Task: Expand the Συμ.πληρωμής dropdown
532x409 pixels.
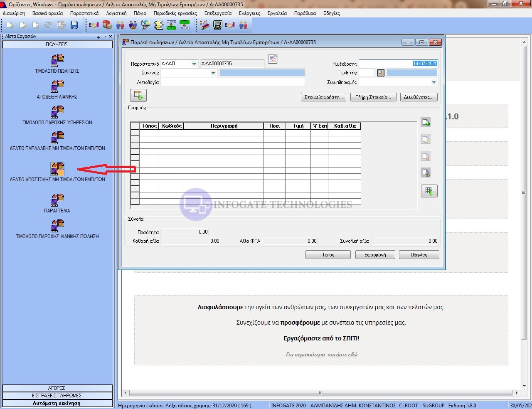Action: point(433,82)
